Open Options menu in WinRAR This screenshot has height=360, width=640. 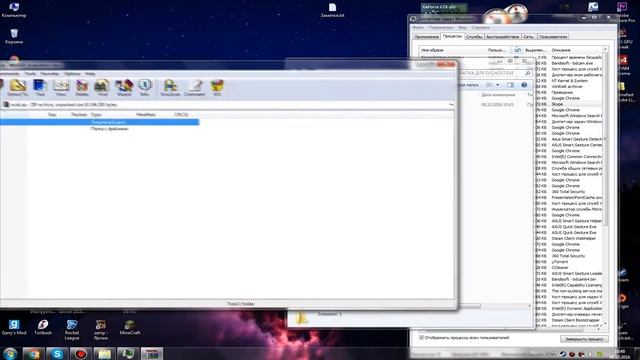[72, 74]
